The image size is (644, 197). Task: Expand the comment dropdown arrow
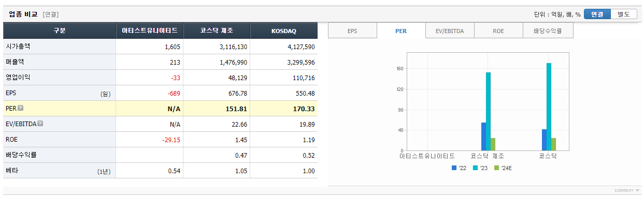coord(637,191)
